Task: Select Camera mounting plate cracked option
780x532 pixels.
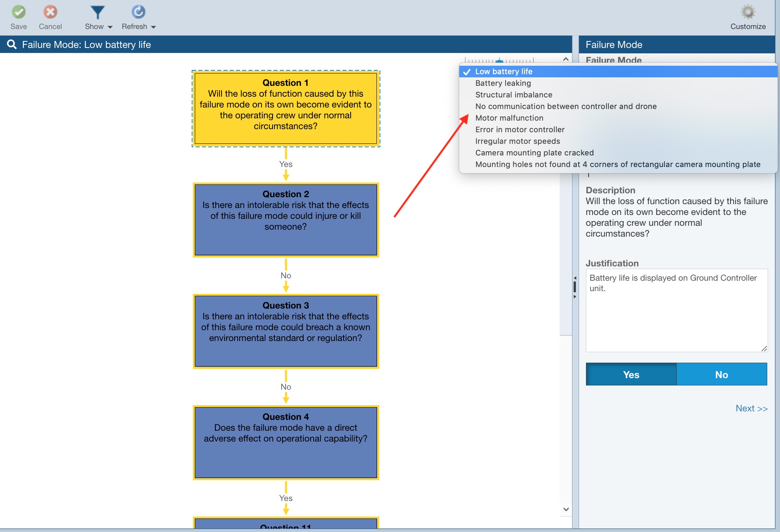Action: point(534,153)
